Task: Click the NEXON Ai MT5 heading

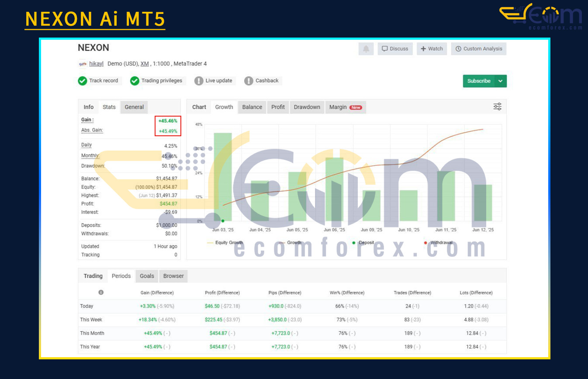Action: [x=95, y=19]
